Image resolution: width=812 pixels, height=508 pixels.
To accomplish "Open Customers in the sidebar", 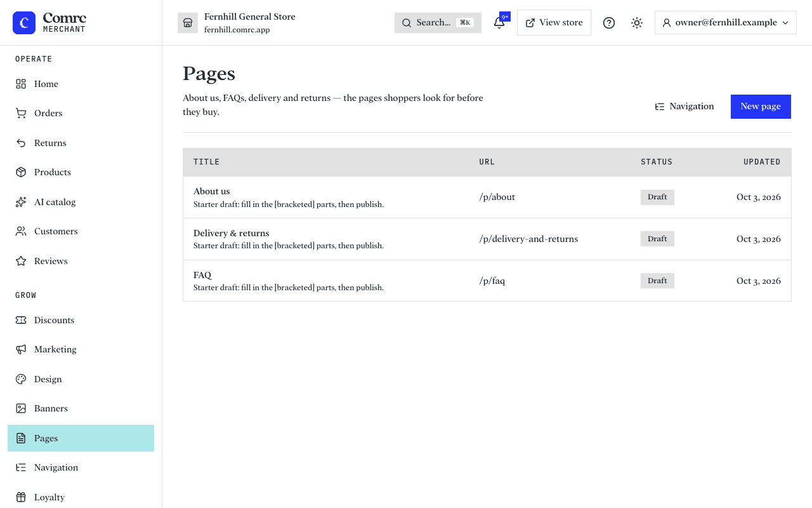I will point(81,231).
